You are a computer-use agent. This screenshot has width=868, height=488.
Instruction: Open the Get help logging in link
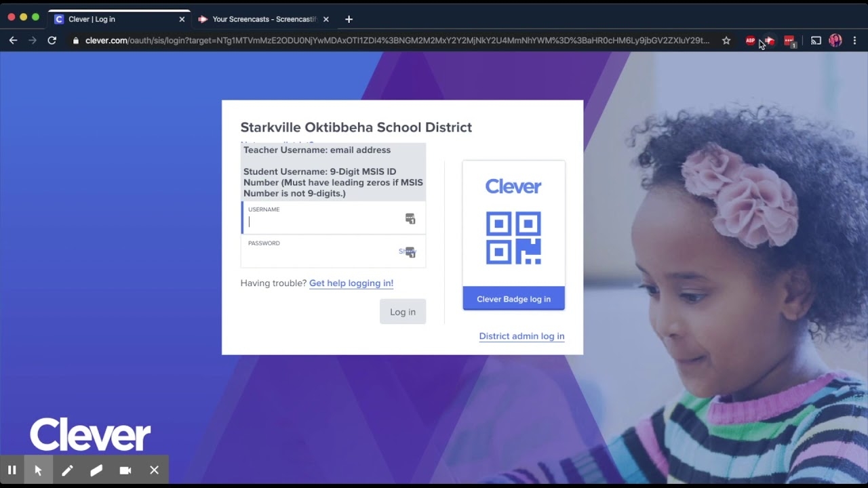(x=351, y=283)
